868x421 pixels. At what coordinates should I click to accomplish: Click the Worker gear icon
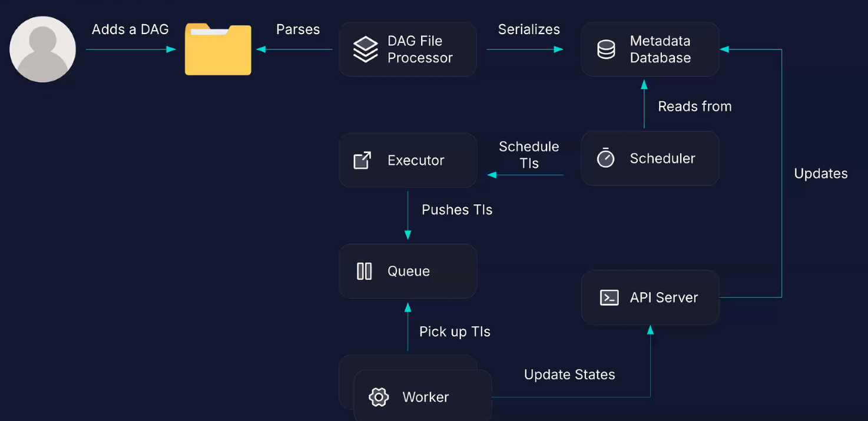378,397
